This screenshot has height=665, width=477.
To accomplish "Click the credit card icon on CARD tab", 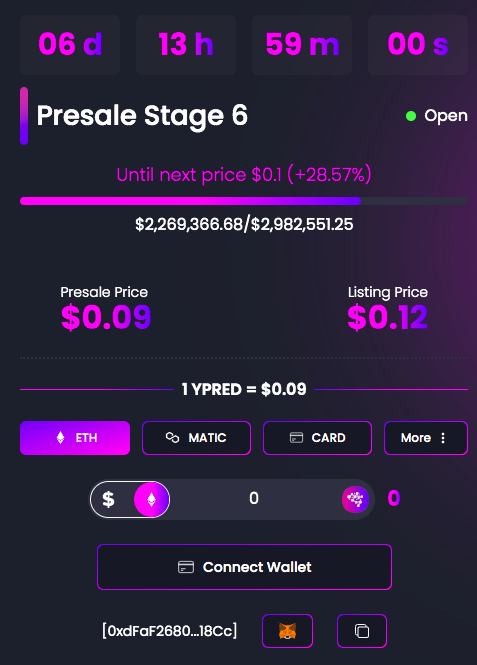I will pos(296,438).
